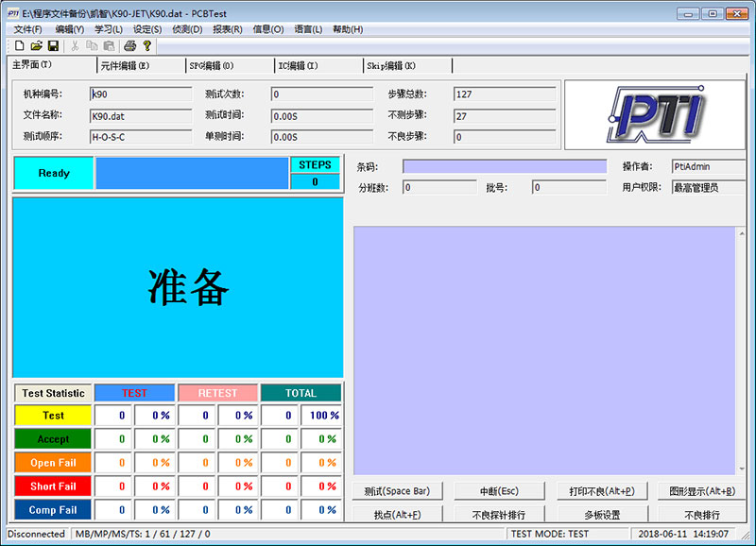Open the 文件(F) menu

point(27,29)
